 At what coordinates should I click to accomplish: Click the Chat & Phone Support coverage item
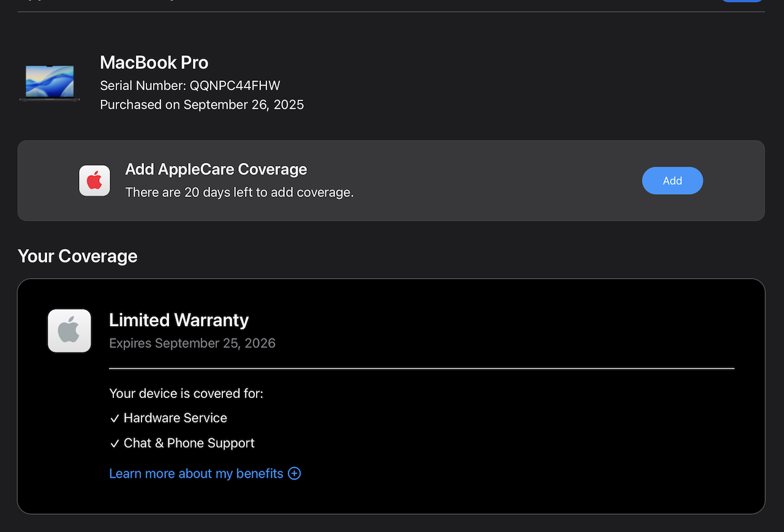pyautogui.click(x=189, y=443)
